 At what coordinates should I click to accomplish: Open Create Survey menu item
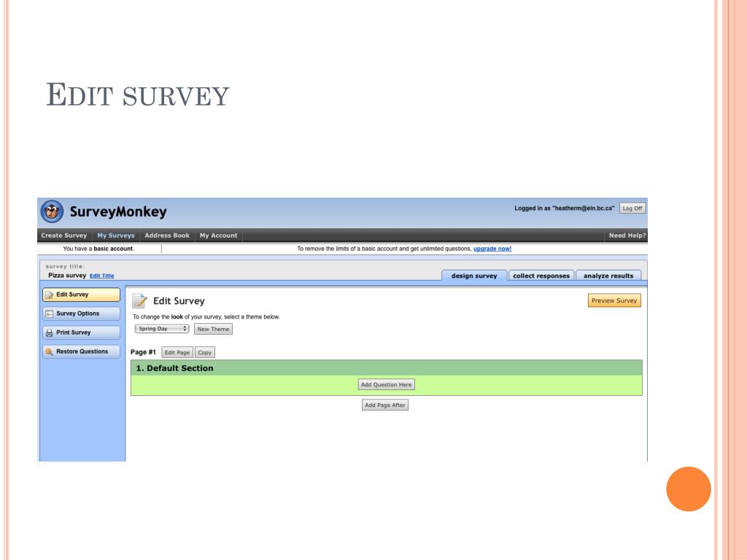[x=64, y=236]
